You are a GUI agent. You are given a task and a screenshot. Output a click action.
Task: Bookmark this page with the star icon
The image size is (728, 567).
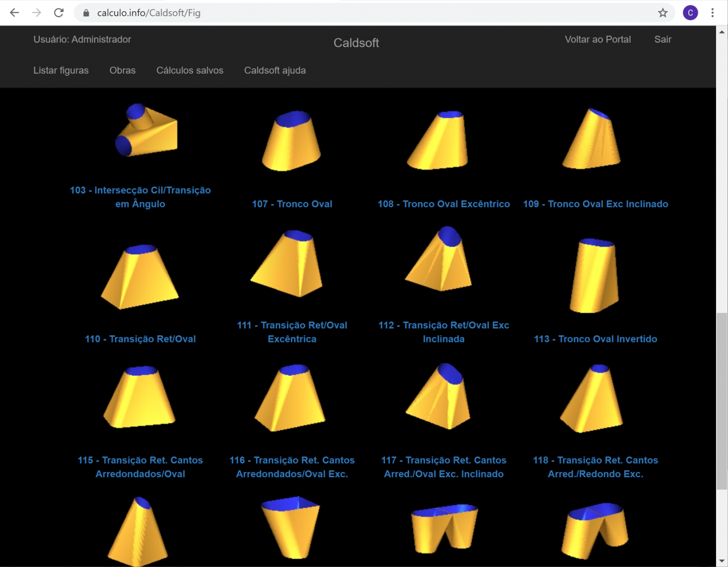pos(662,13)
